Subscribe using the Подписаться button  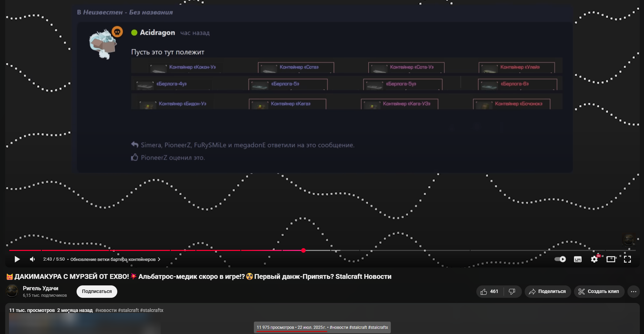[x=97, y=292]
